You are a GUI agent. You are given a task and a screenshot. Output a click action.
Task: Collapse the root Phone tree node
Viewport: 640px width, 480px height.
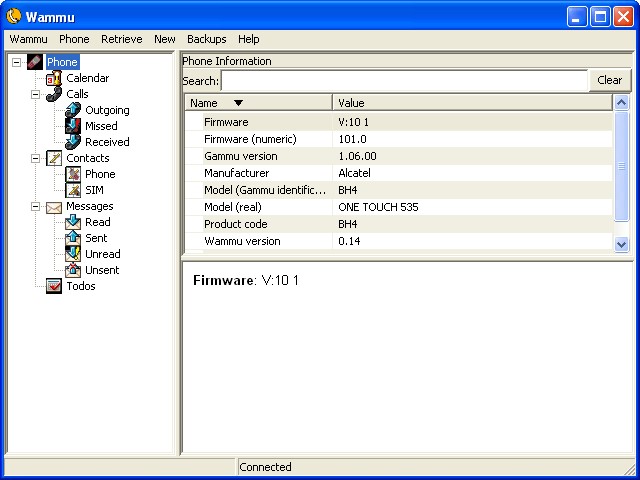click(16, 62)
